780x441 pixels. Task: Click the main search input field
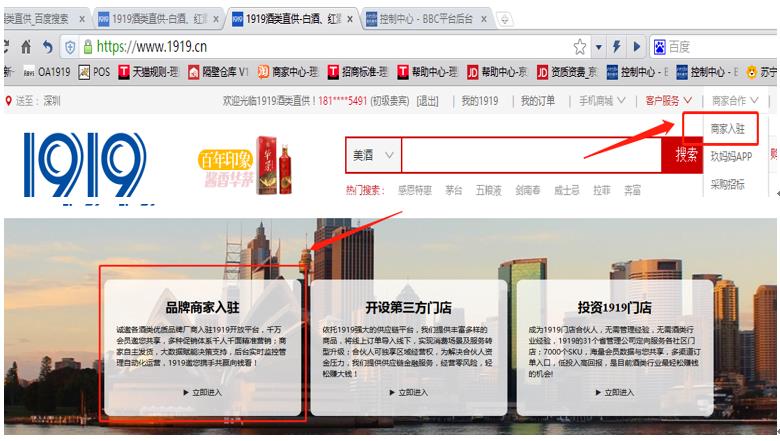(531, 156)
